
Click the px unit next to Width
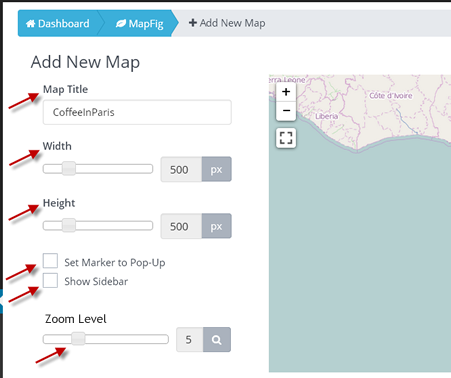coord(216,169)
